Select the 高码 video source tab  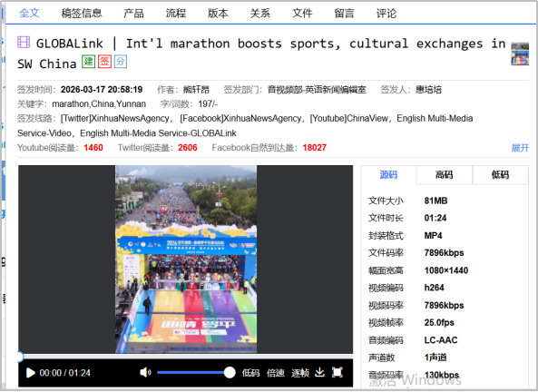pos(445,175)
